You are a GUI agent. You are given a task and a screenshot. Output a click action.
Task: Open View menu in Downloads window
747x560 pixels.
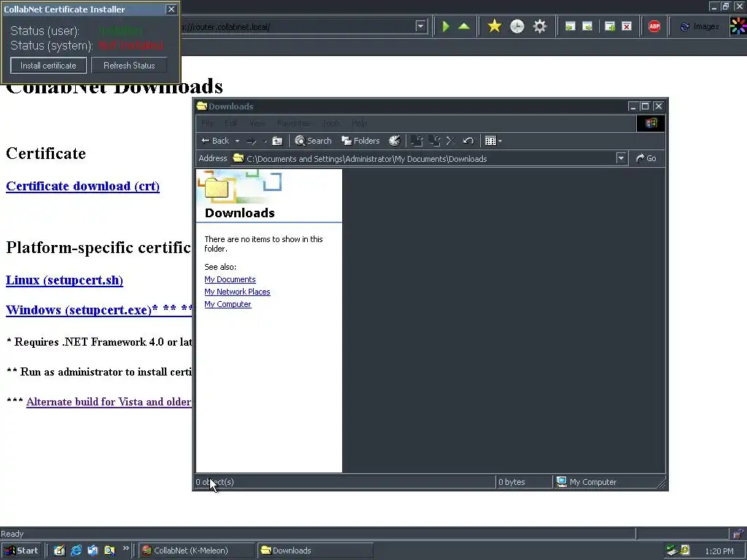click(x=258, y=123)
